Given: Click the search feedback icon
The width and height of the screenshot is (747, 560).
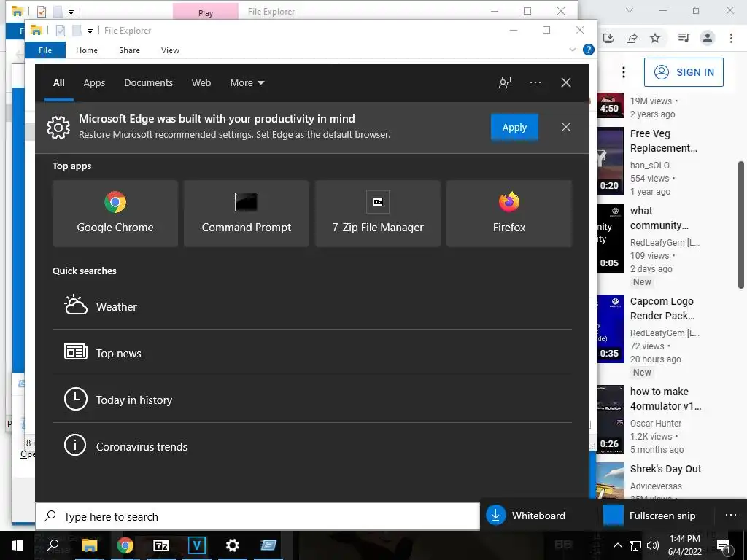Looking at the screenshot, I should (505, 82).
